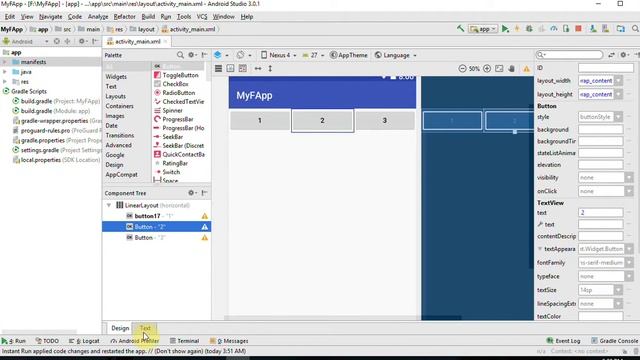The image size is (640, 360).
Task: Zoom out the design surface
Action: tap(462, 69)
